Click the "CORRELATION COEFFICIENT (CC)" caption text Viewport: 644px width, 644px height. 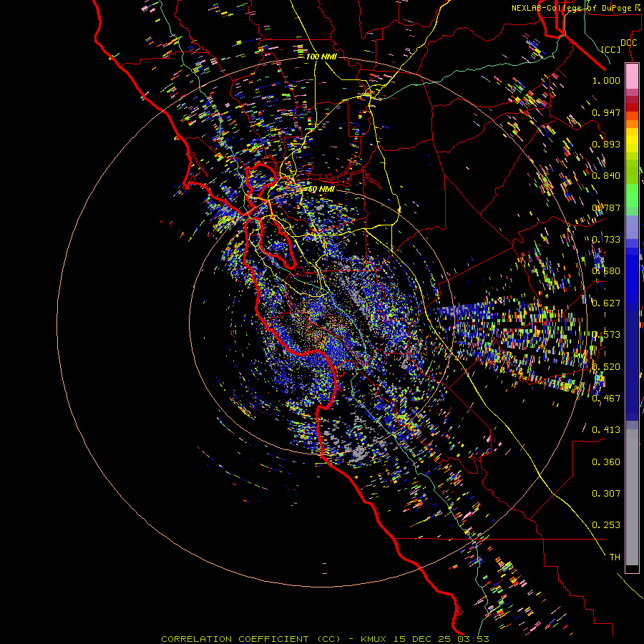(250, 639)
